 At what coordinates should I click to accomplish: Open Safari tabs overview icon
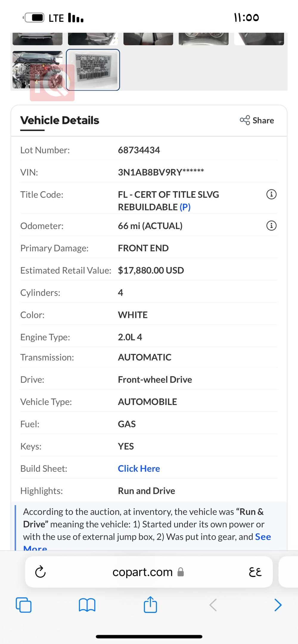click(24, 605)
